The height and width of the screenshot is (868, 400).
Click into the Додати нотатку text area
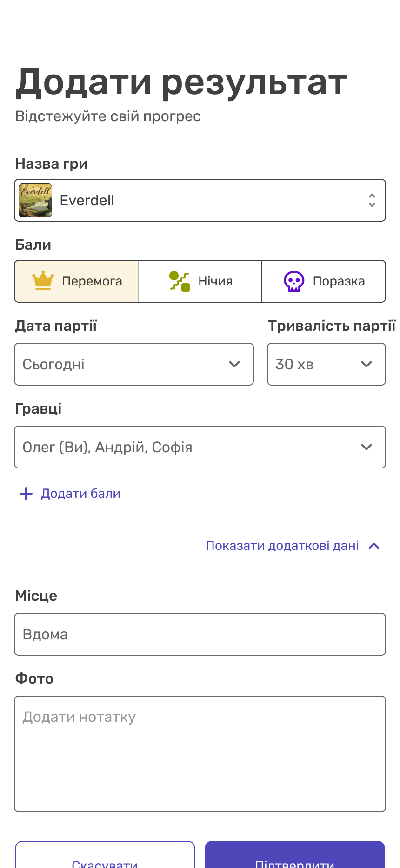(x=200, y=754)
